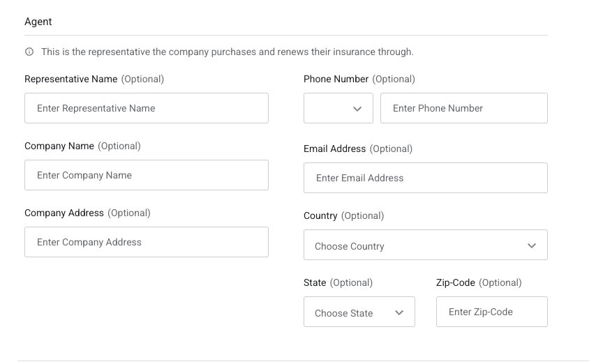
Task: Click the Representative Name label
Action: point(70,79)
